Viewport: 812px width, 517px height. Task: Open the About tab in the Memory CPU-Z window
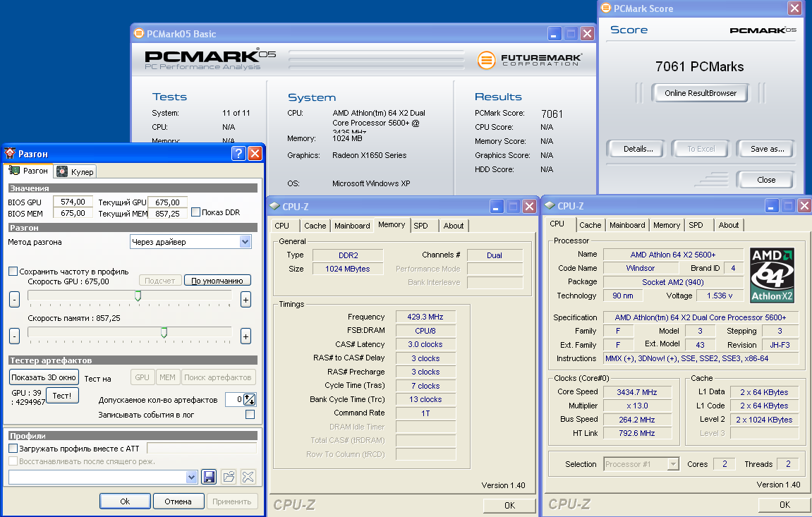(x=454, y=226)
